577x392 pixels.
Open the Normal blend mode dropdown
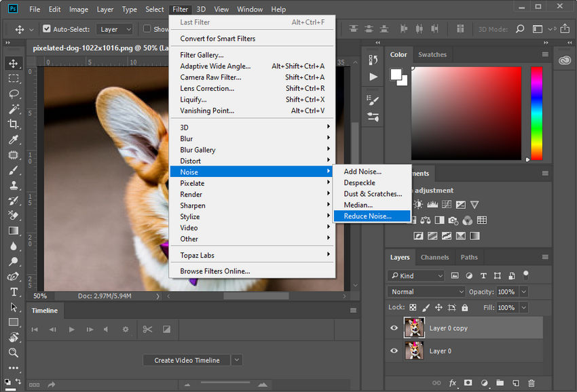(x=426, y=292)
